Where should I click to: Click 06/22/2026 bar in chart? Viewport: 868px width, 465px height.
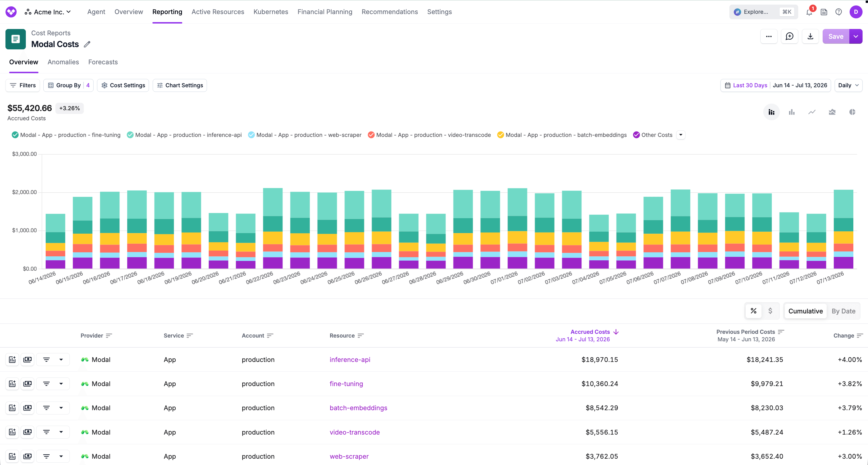click(273, 228)
